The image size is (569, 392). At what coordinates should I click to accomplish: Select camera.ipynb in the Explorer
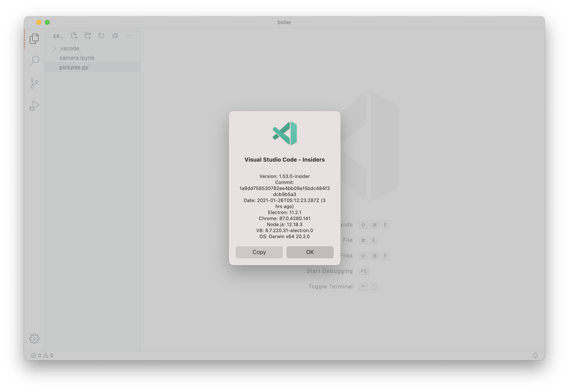pos(77,58)
